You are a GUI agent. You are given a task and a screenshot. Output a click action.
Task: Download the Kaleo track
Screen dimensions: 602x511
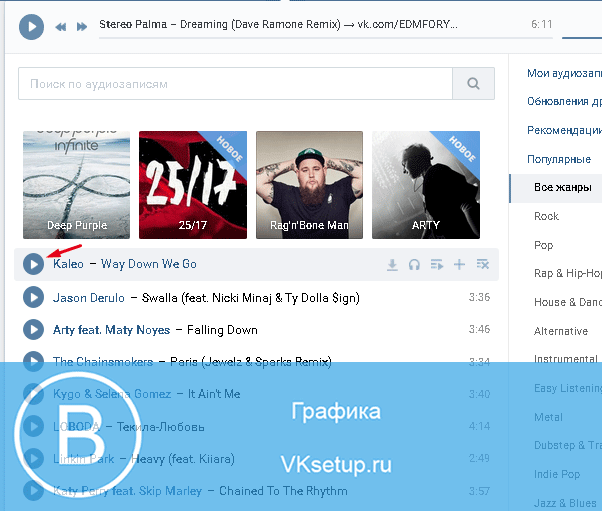pos(392,265)
